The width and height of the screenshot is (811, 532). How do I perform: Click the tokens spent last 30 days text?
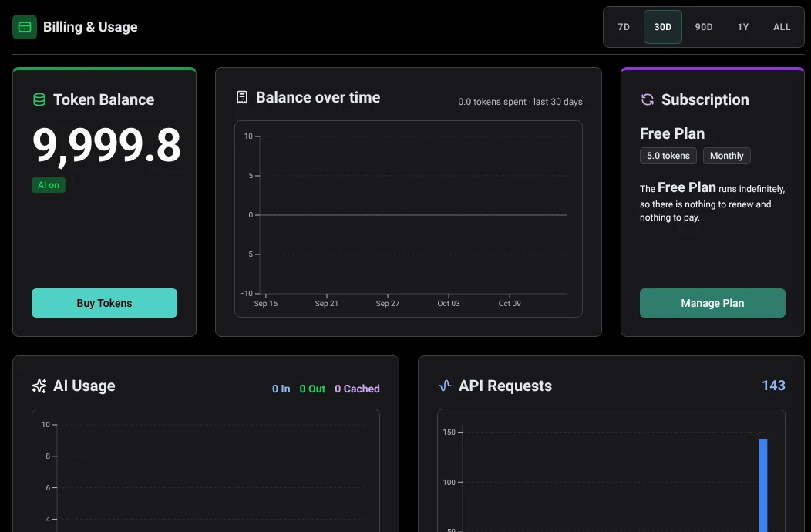click(520, 102)
